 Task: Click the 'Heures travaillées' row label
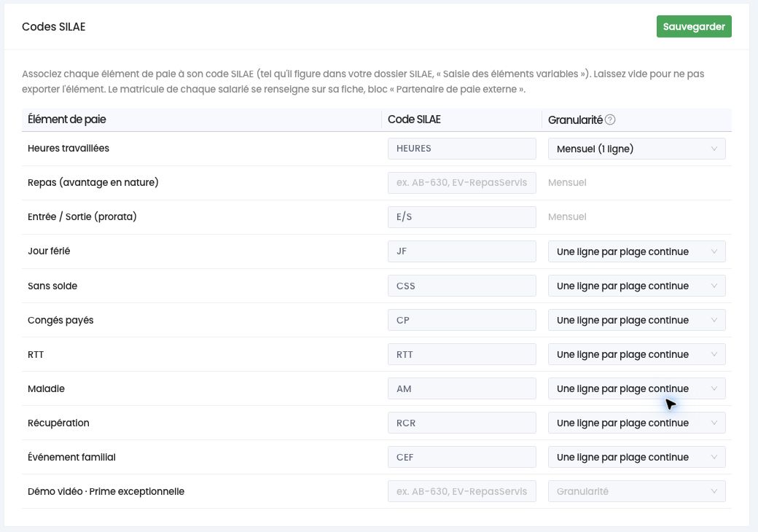pos(69,149)
